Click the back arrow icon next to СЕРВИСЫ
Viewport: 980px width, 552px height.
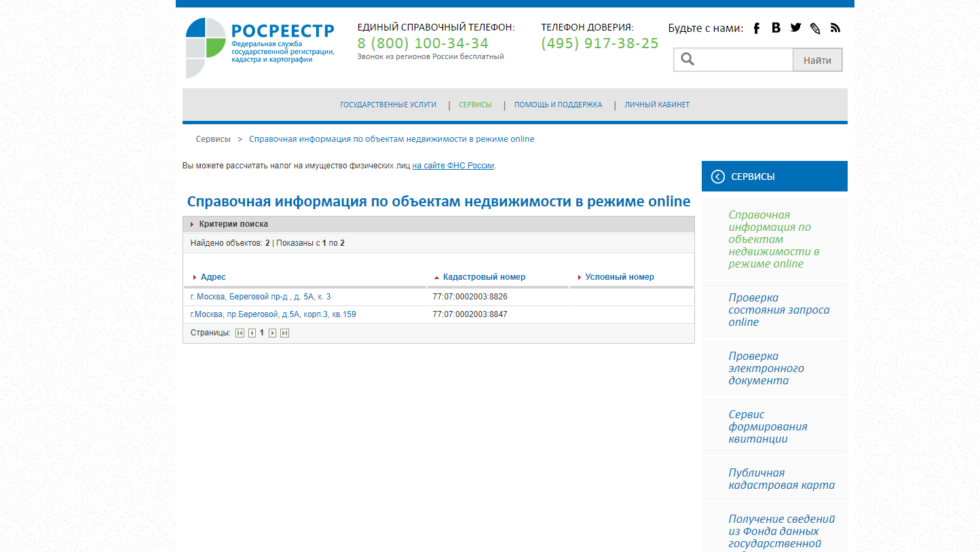tap(717, 177)
